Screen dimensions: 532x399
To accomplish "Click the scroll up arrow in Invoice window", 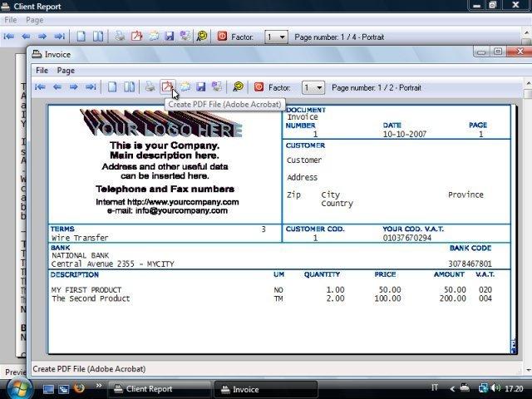I will tap(529, 83).
